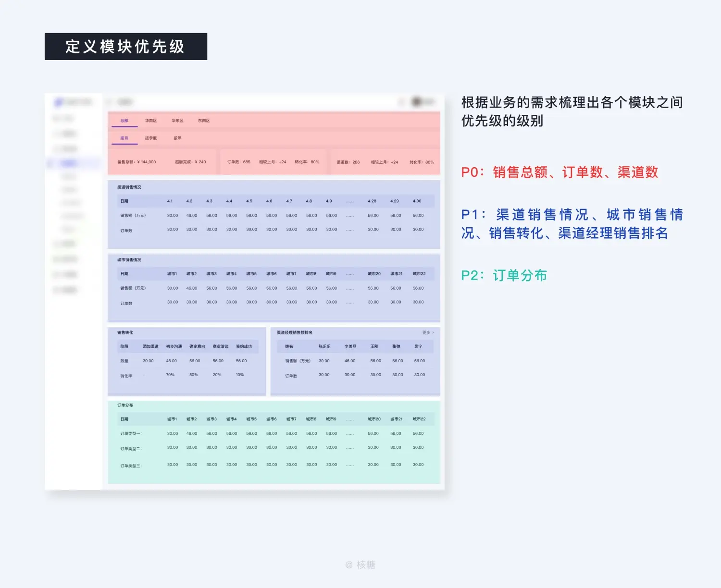
Task: Select the 4.1 date column header
Action: coord(170,201)
